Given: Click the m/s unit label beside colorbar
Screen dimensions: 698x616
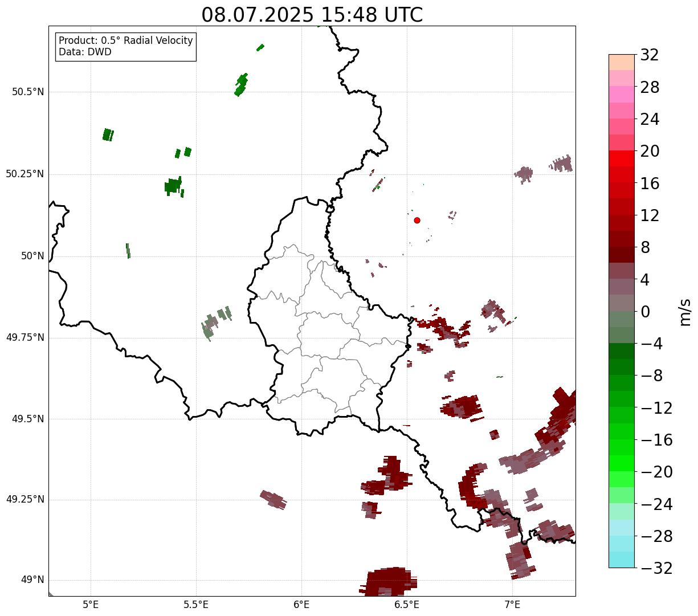Looking at the screenshot, I should pyautogui.click(x=685, y=311).
